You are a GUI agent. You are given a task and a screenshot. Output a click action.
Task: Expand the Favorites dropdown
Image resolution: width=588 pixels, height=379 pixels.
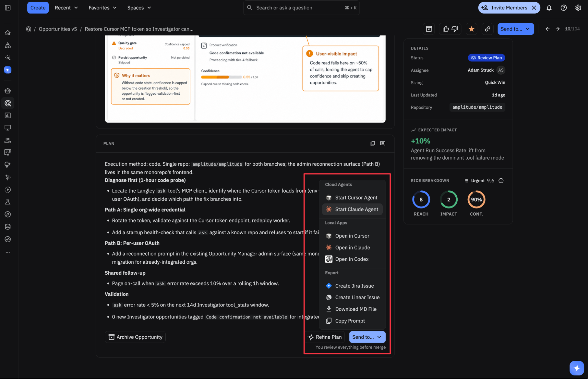tap(102, 8)
